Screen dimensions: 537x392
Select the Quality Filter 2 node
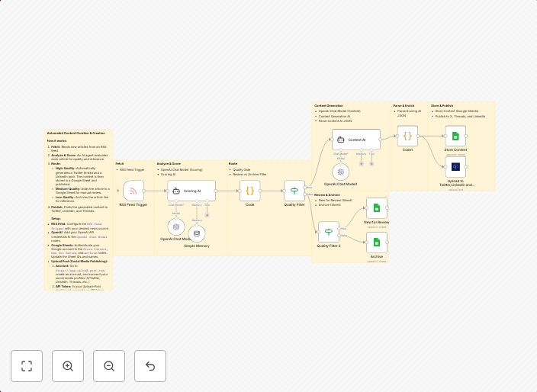(x=329, y=232)
